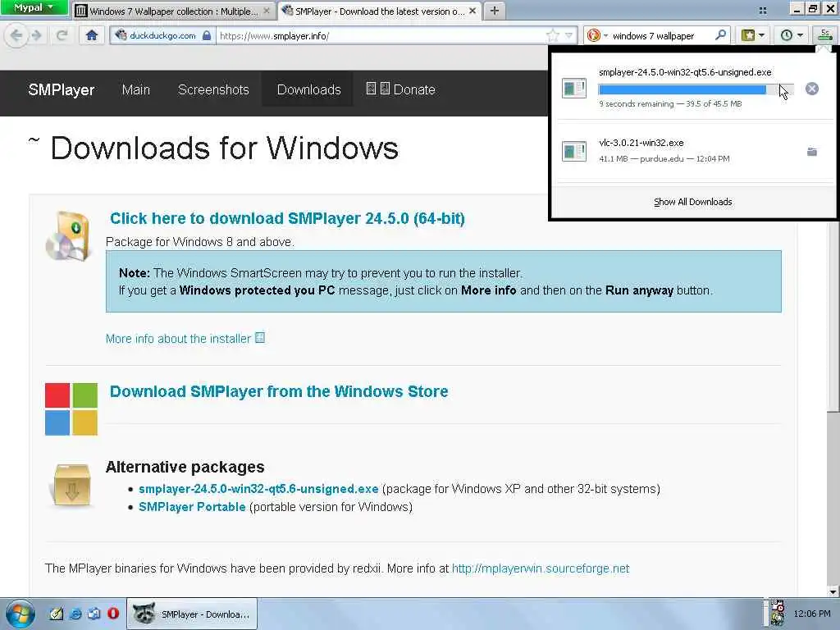This screenshot has height=630, width=840.
Task: Launch Internet Explorer from quick launch
Action: (75, 614)
